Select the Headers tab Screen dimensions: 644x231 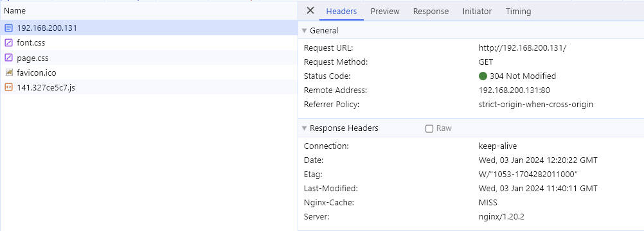(x=341, y=11)
